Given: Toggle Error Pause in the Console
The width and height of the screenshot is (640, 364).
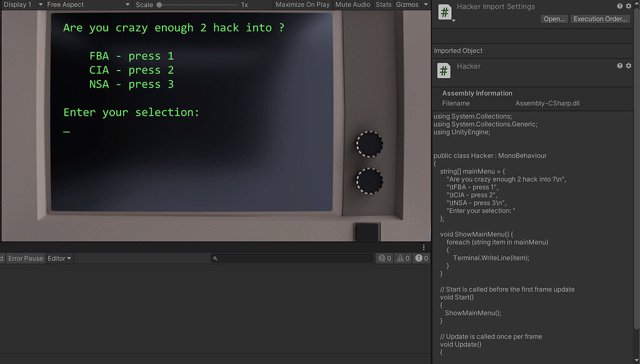Looking at the screenshot, I should coord(25,258).
